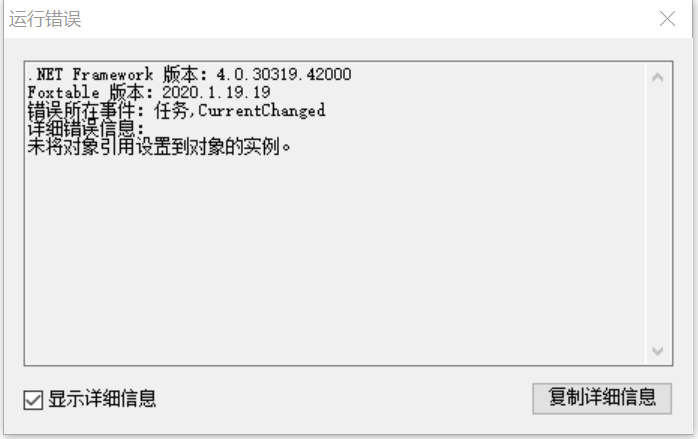Click the scrollbar up arrow
The image size is (698, 439).
point(657,77)
